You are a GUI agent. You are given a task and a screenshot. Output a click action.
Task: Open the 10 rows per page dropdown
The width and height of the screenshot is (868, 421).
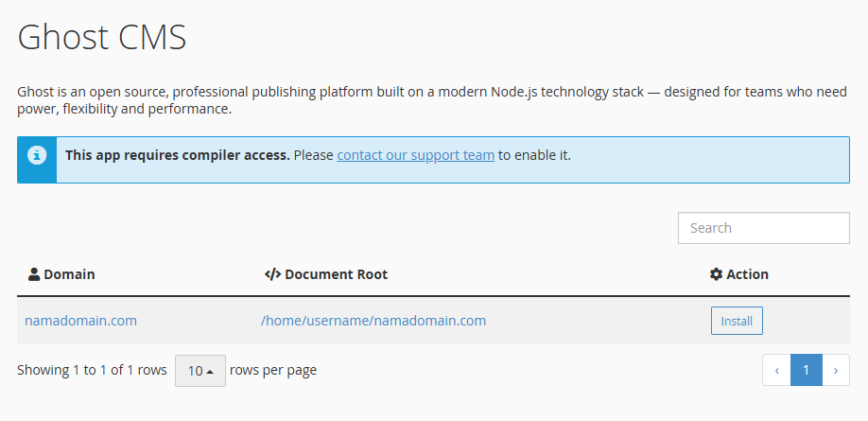(x=200, y=371)
